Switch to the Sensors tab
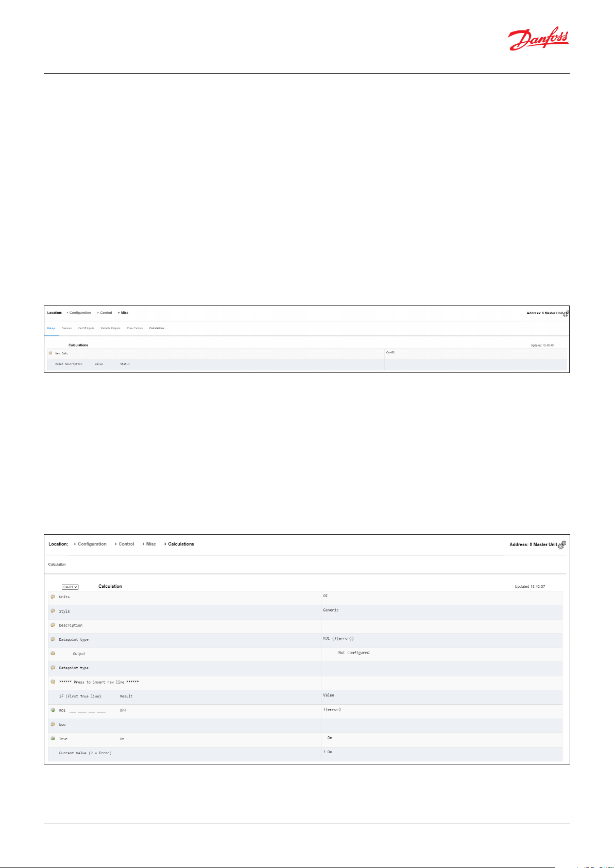This screenshot has height=868, width=614. point(67,328)
